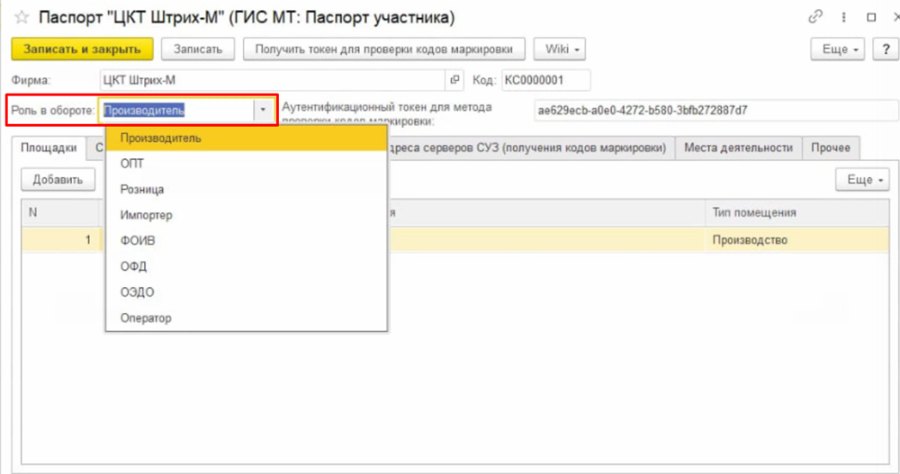
Task: Choose Импортер from the role list
Action: [246, 215]
